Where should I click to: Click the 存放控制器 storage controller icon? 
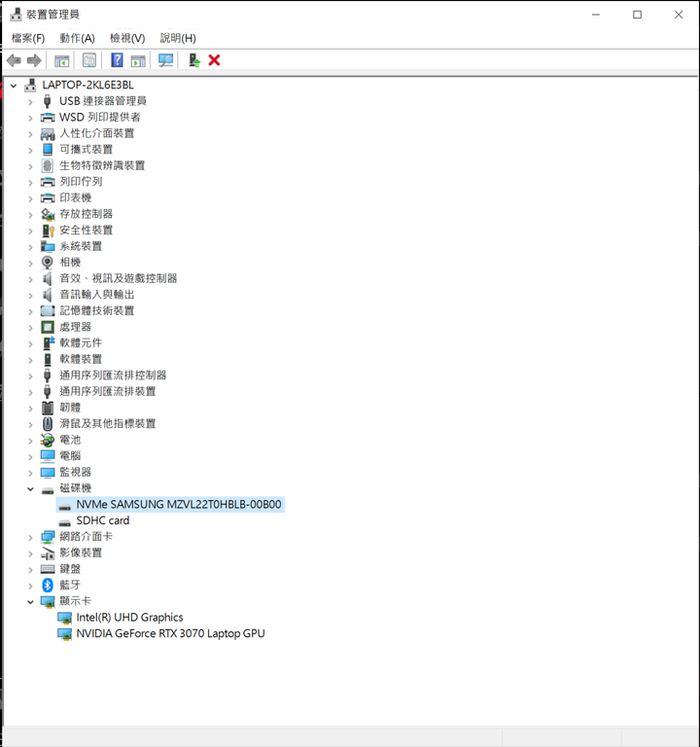(48, 215)
